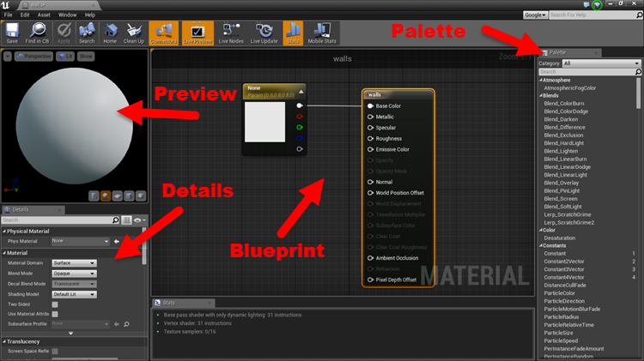Open the Search toolbar tool
This screenshot has height=361, width=644.
click(87, 33)
